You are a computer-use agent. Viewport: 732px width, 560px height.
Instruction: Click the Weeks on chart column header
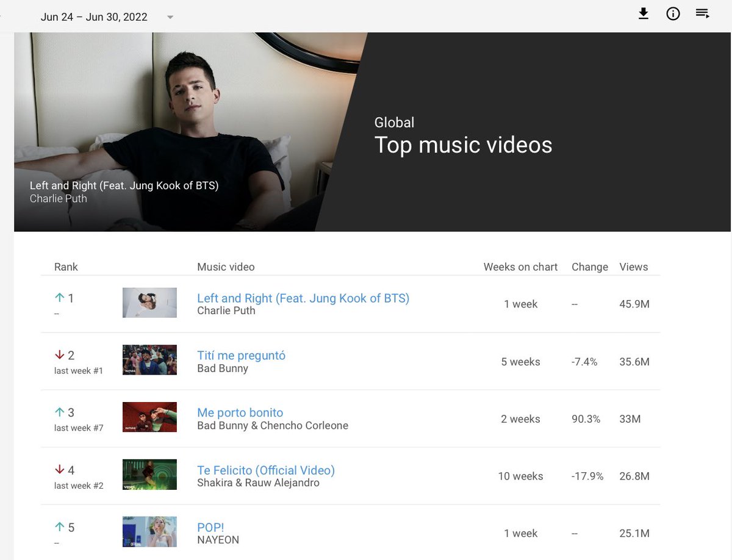tap(520, 267)
